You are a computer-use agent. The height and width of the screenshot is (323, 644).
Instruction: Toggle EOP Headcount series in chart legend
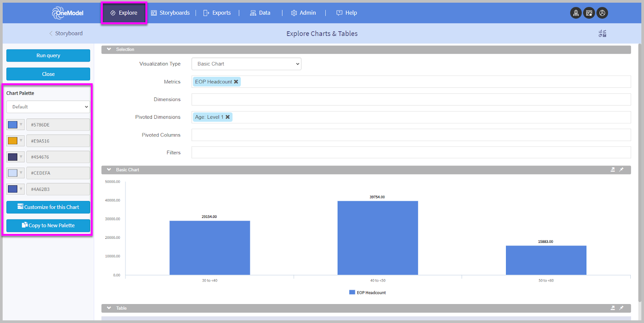367,293
